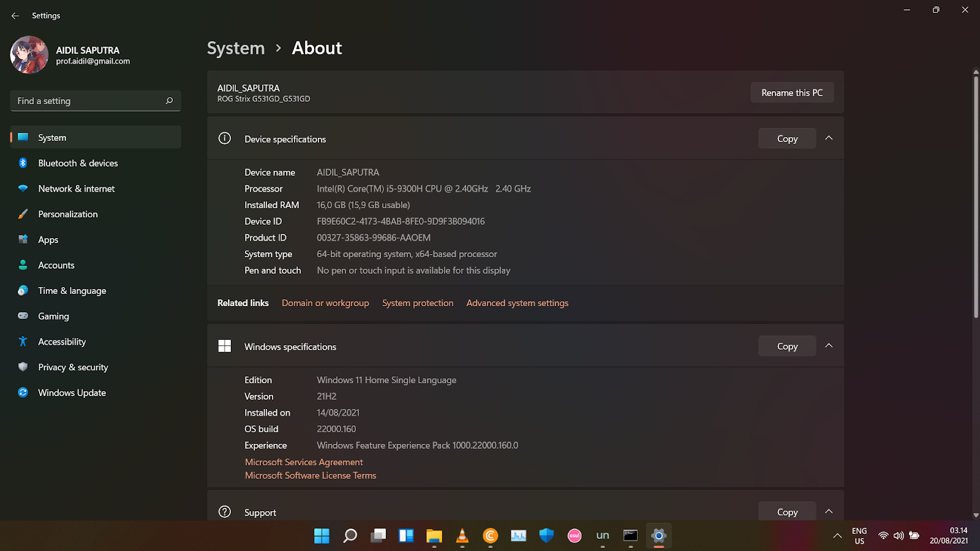The width and height of the screenshot is (980, 551).
Task: Select the OS build value 22000.160
Action: point(336,429)
